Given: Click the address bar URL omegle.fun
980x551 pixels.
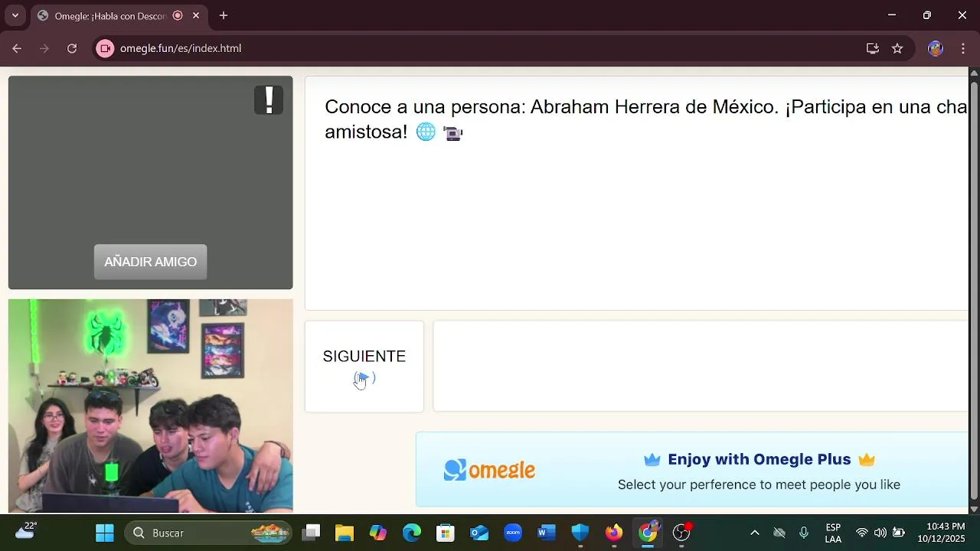Looking at the screenshot, I should [x=181, y=48].
